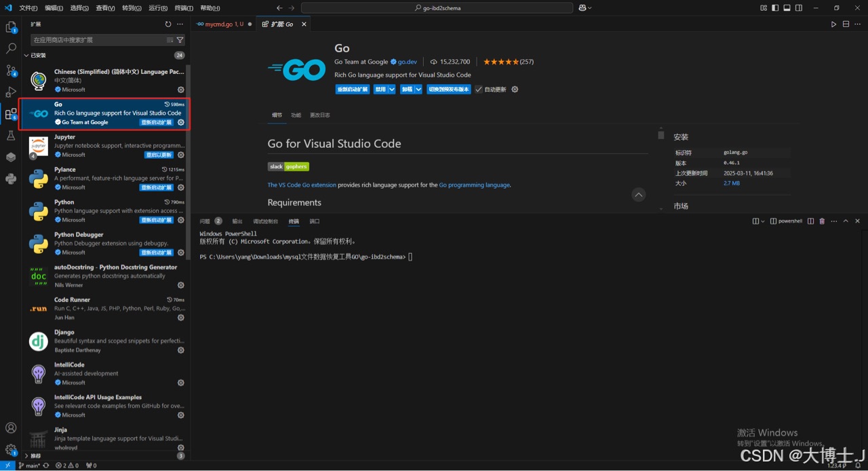The image size is (868, 471).
Task: Open the launch profile dropdown in terminal
Action: (x=762, y=221)
